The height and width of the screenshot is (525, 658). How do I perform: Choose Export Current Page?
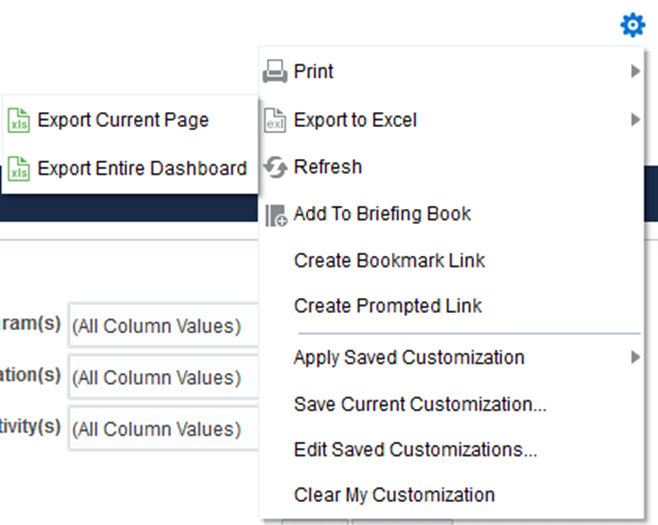(123, 120)
